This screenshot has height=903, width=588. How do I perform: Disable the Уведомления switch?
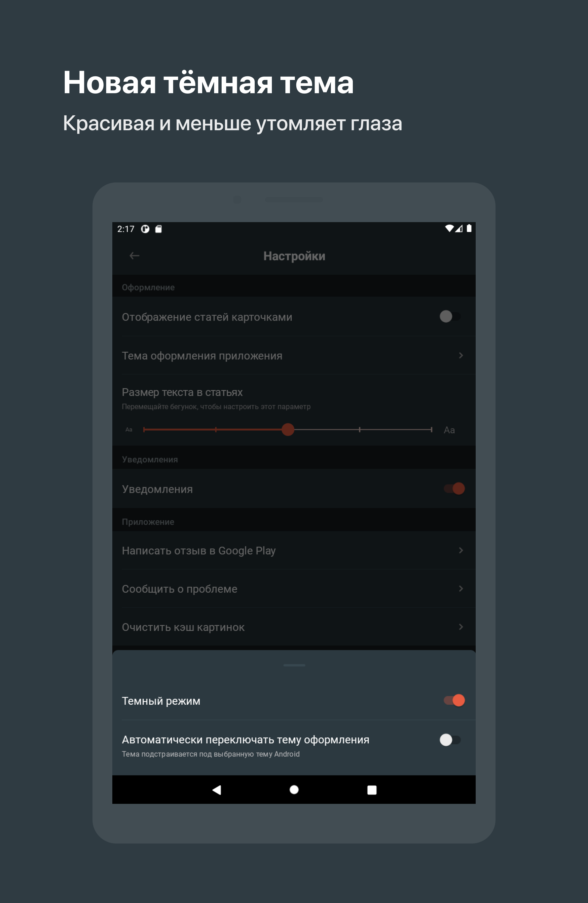coord(454,488)
